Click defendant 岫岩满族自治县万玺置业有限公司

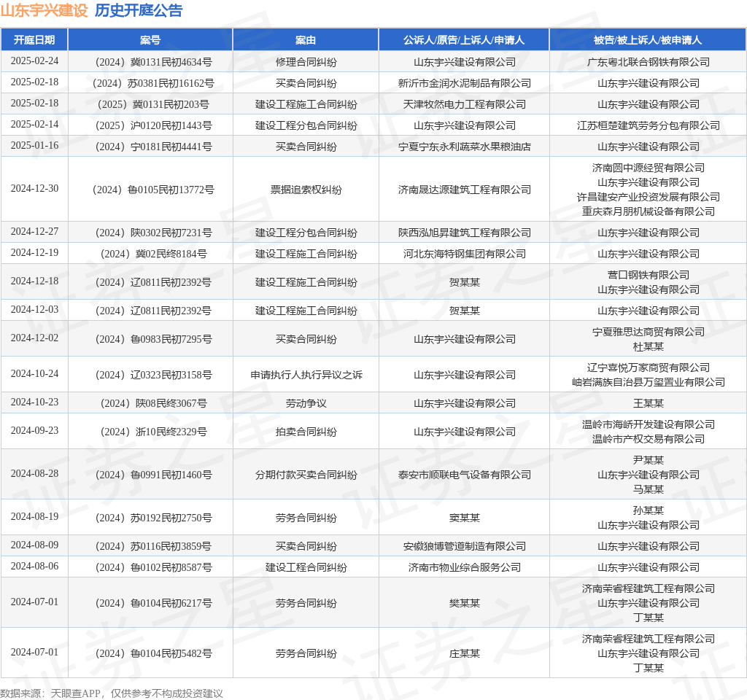click(649, 382)
